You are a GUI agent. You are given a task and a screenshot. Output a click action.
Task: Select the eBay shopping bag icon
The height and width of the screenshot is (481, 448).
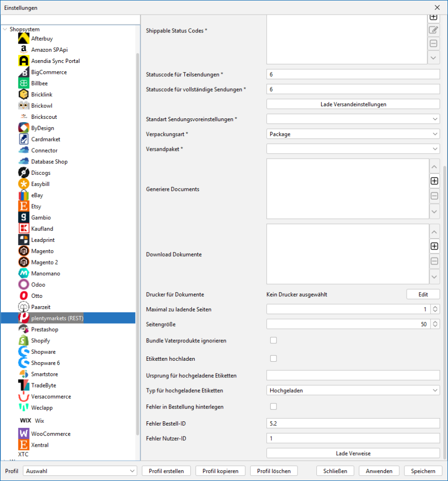point(24,195)
